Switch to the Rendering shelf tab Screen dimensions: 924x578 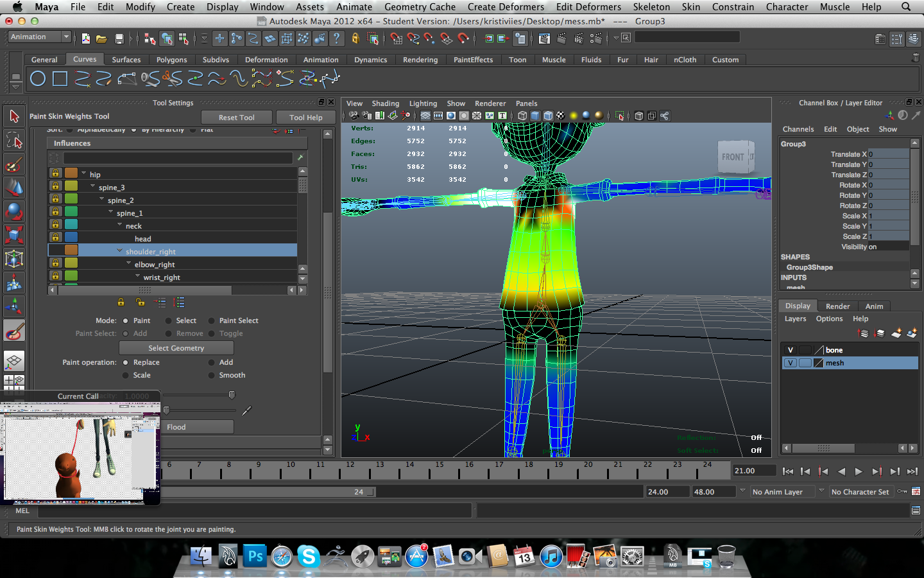coord(420,60)
